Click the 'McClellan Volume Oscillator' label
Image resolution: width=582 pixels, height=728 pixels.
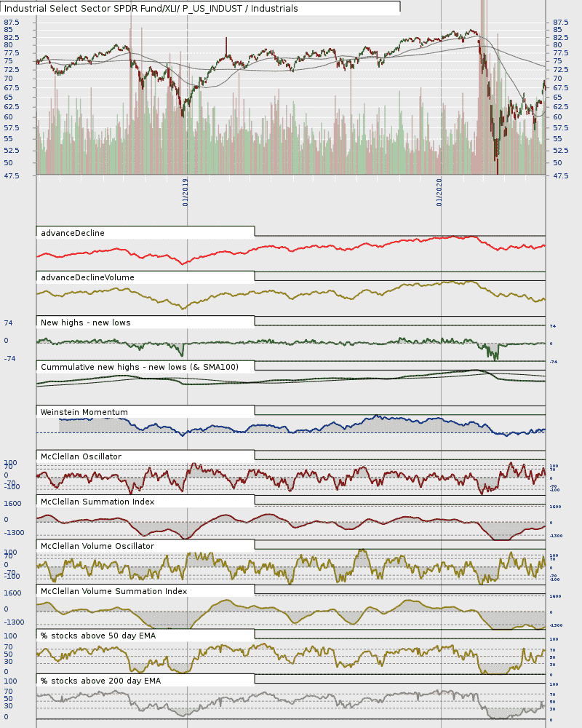click(x=97, y=547)
